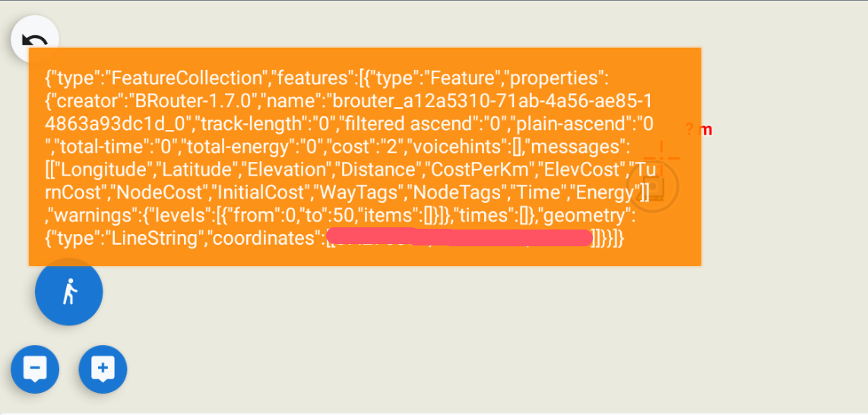Click the plus speech-bubble button

tap(103, 369)
